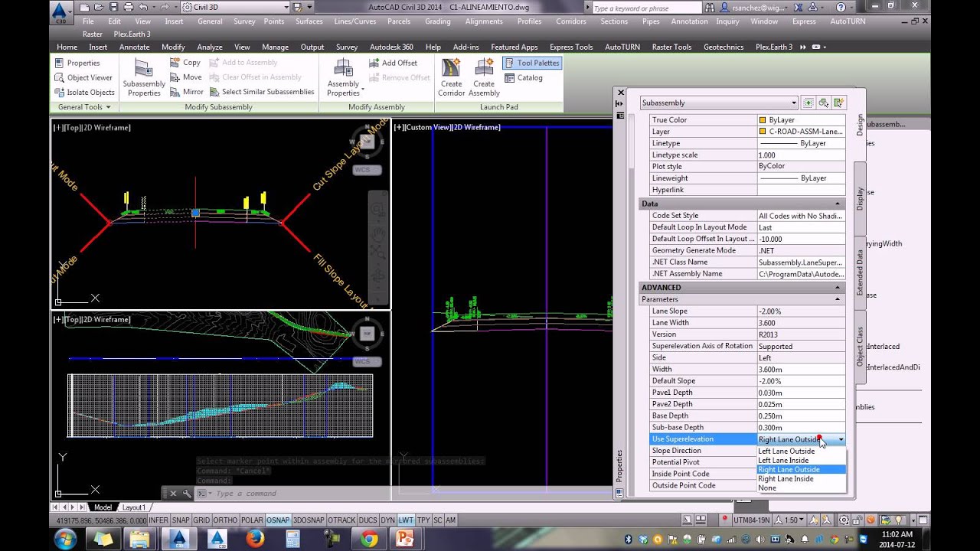Open the Corridors menu
Image resolution: width=980 pixels, height=551 pixels.
[571, 21]
